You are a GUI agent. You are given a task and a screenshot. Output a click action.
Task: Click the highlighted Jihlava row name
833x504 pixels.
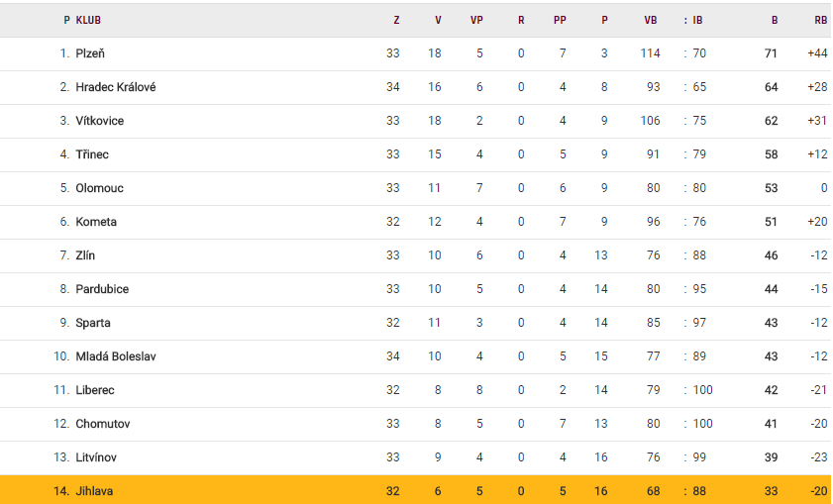coord(94,491)
